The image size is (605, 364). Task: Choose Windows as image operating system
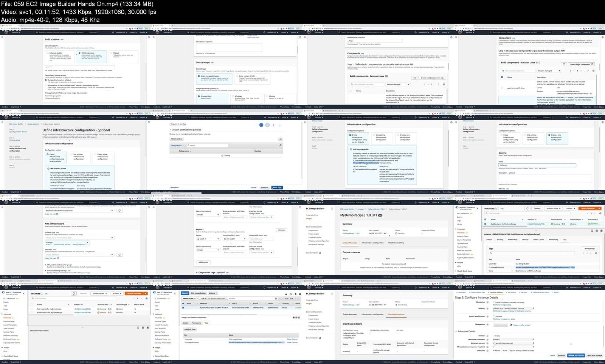233,96
